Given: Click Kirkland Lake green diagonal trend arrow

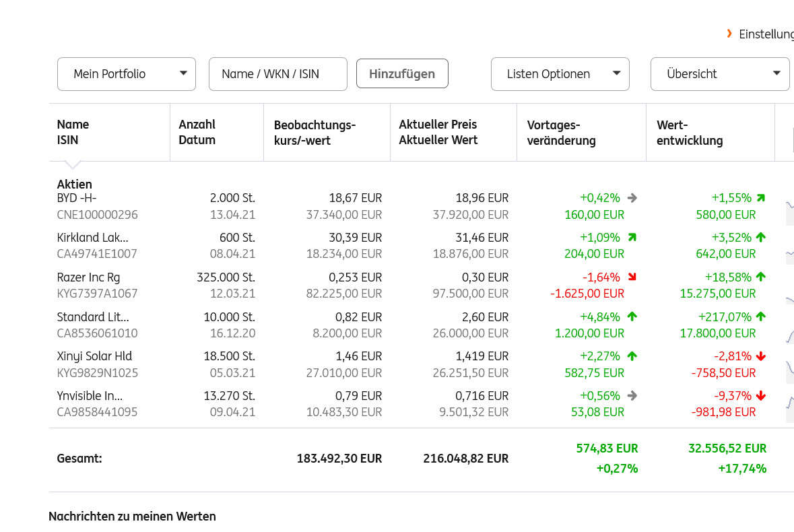Looking at the screenshot, I should pos(632,238).
